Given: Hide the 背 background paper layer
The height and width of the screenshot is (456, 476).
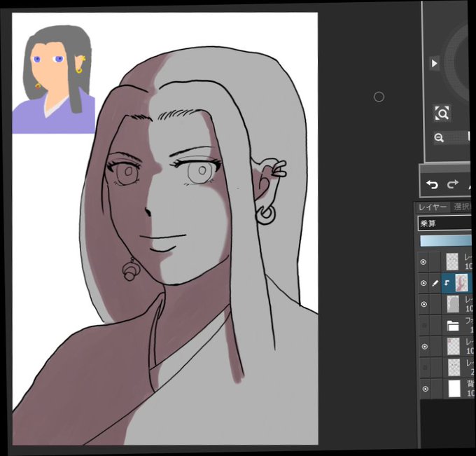Looking at the screenshot, I should [426, 389].
